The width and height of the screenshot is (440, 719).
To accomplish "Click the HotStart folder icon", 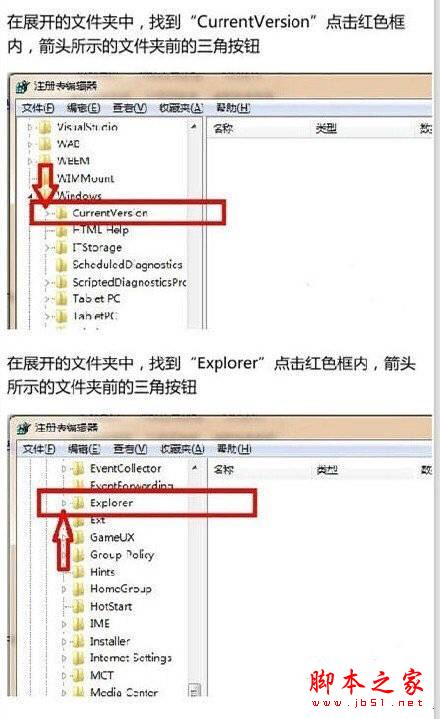I will coord(79,606).
